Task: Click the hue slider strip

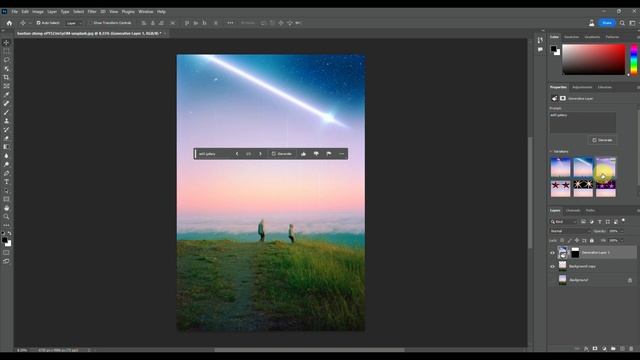Action: pos(634,60)
